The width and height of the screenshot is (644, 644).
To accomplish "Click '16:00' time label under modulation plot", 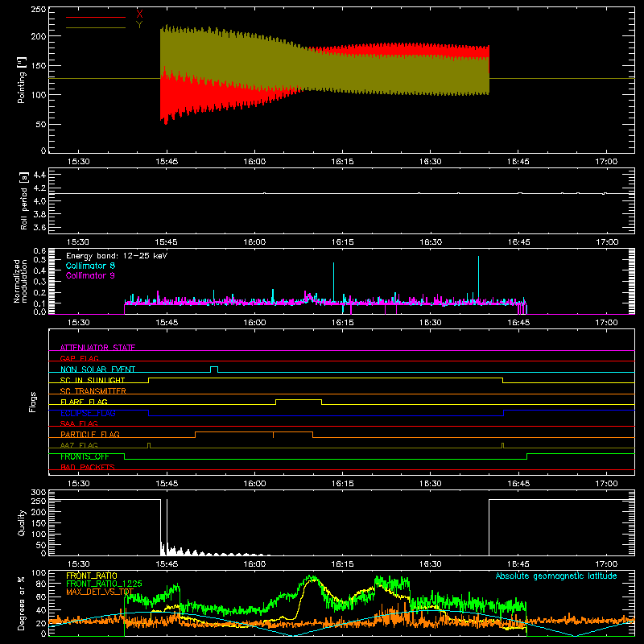I will 254,323.
